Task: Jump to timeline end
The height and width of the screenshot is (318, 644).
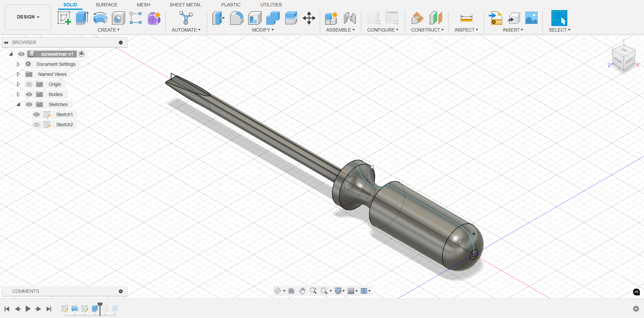Action: (x=49, y=309)
